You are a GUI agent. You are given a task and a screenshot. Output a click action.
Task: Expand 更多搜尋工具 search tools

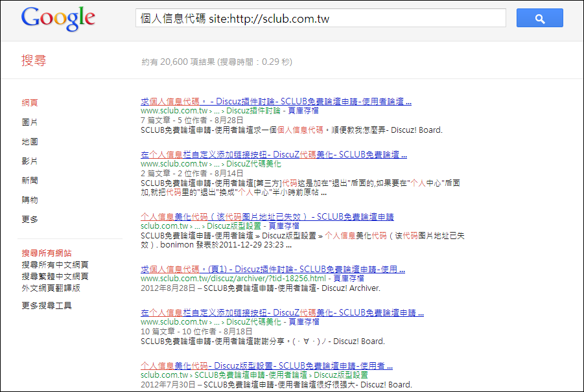point(47,305)
